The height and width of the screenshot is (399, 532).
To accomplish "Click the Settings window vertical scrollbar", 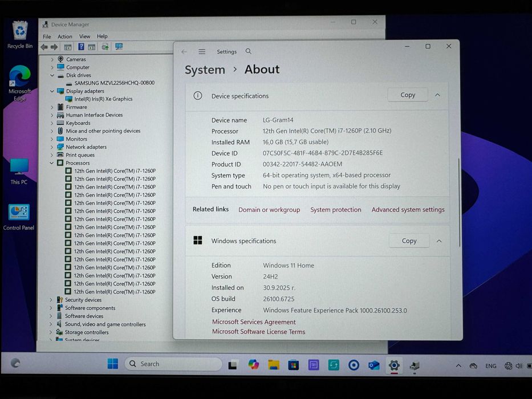I will point(460,203).
